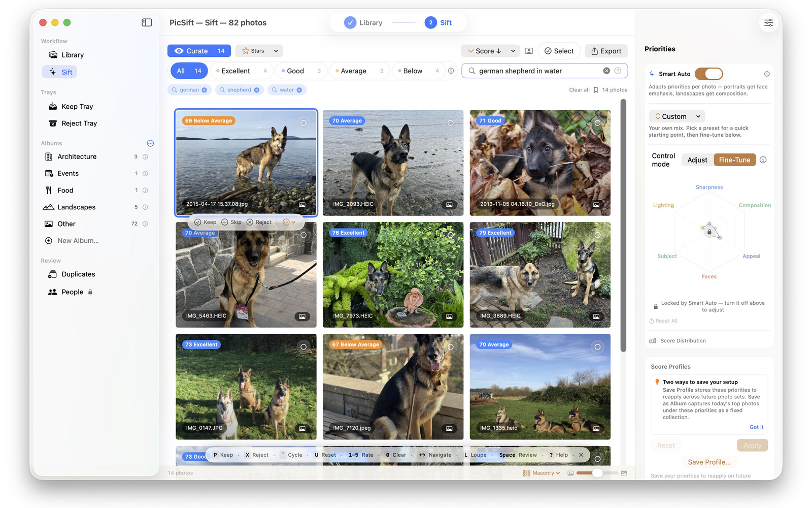Click Keep for the selected photo
Screen dimensions: 812x508
tap(205, 222)
